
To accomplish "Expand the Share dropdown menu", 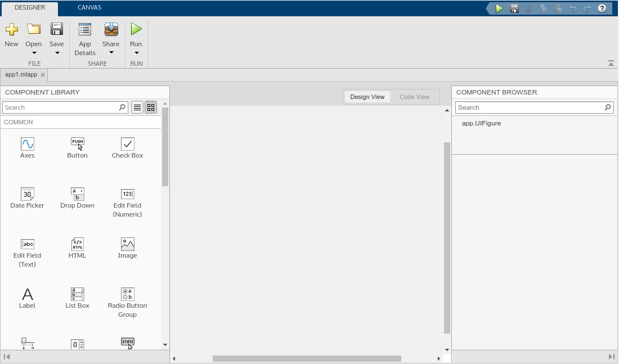I will [x=111, y=53].
